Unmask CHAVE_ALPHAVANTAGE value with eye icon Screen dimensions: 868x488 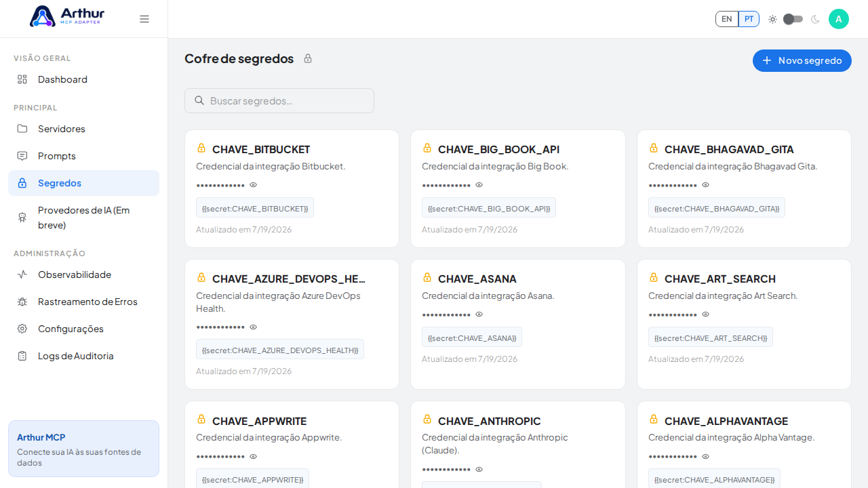point(706,457)
